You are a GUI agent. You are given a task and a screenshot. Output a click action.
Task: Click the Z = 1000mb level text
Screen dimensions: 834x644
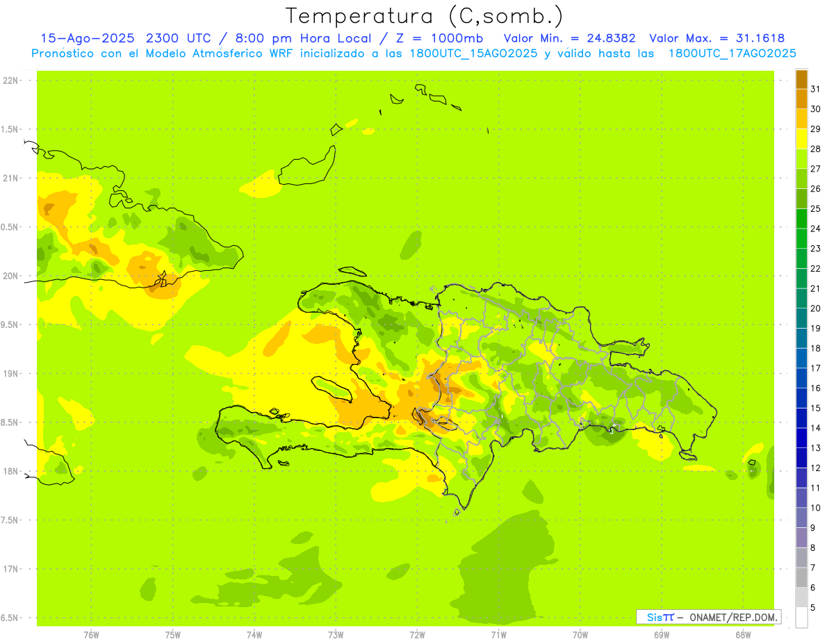tap(439, 38)
